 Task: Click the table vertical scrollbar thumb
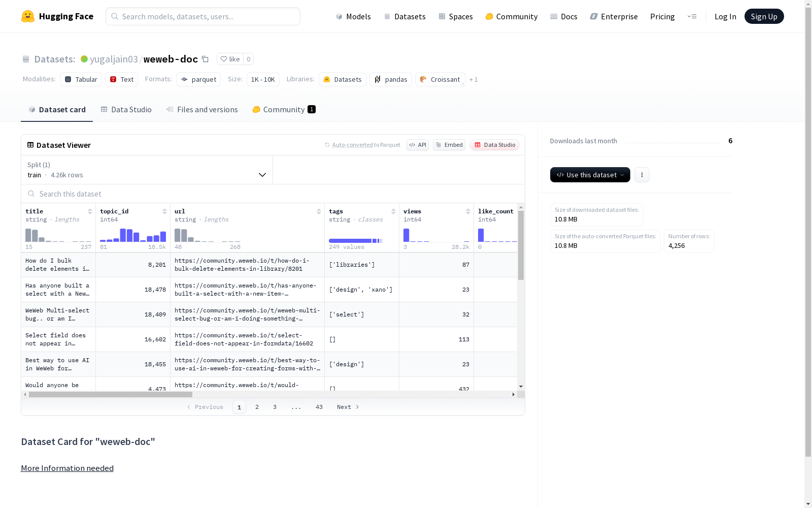pyautogui.click(x=521, y=245)
